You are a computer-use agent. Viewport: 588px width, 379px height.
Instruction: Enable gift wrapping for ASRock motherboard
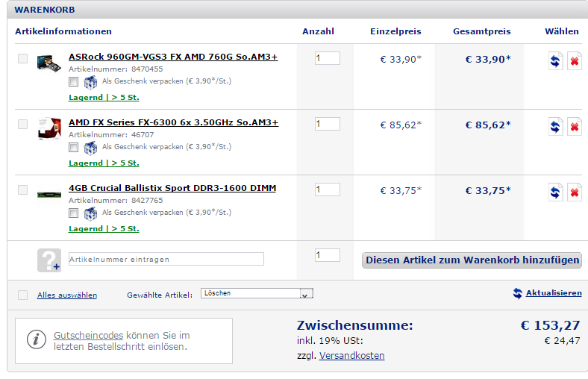click(x=73, y=81)
